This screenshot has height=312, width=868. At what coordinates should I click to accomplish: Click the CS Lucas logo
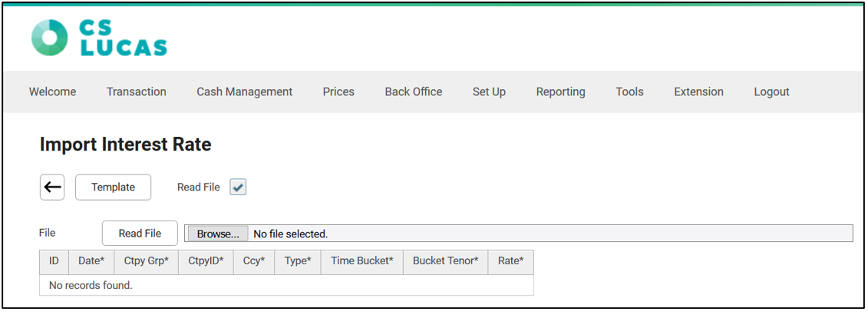pyautogui.click(x=99, y=38)
